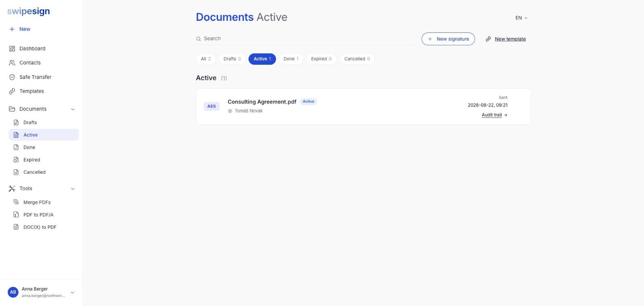This screenshot has height=306, width=644.
Task: Switch to the Drafts filter tab
Action: coord(232,59)
